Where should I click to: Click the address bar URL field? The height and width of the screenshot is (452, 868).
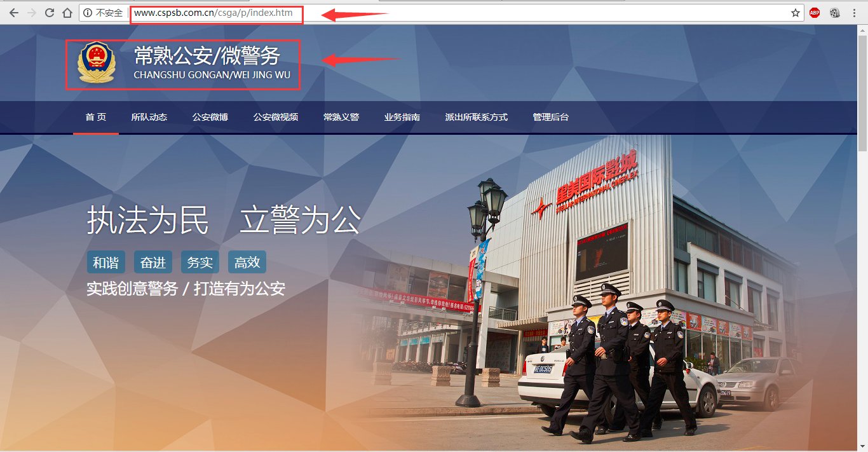click(216, 12)
